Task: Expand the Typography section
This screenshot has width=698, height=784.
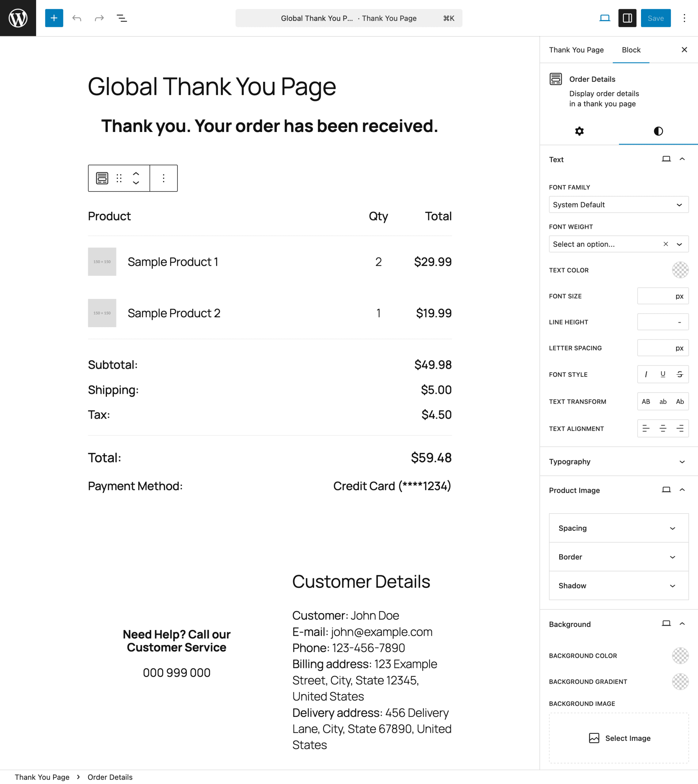Action: [x=618, y=462]
